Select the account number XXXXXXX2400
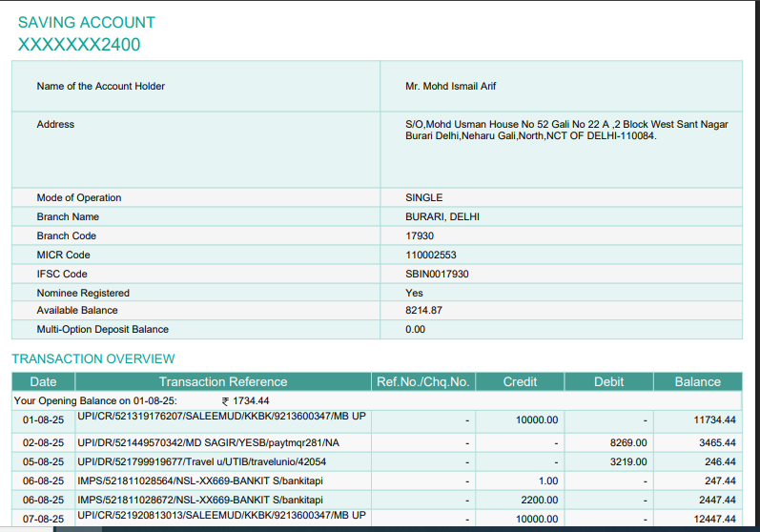The height and width of the screenshot is (532, 760). click(79, 44)
